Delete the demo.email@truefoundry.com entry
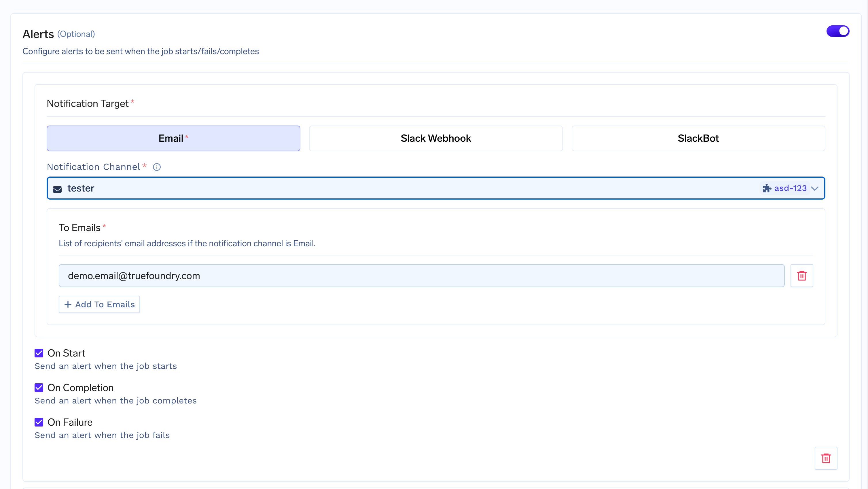This screenshot has height=489, width=868. [x=802, y=276]
